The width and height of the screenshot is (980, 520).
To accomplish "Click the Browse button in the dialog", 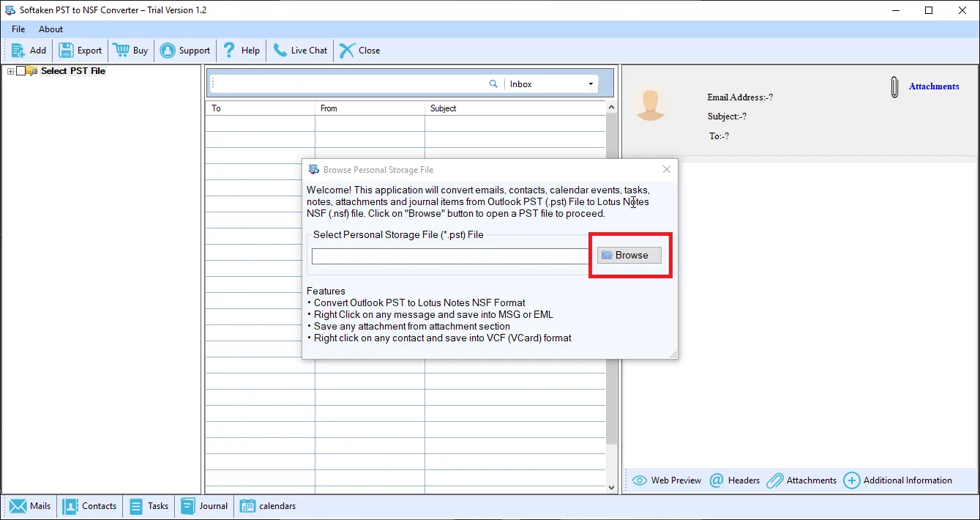I will click(x=629, y=255).
